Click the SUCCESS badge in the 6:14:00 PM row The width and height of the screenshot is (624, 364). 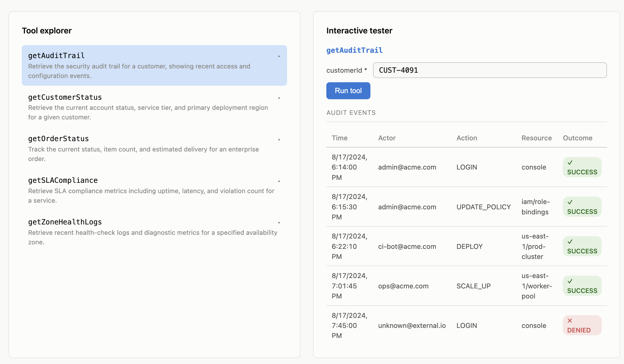point(582,167)
